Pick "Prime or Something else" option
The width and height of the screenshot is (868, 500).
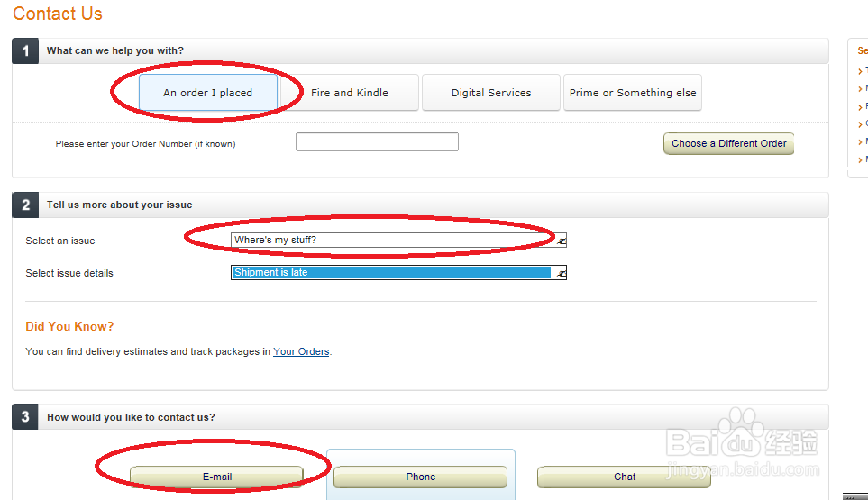pos(633,93)
